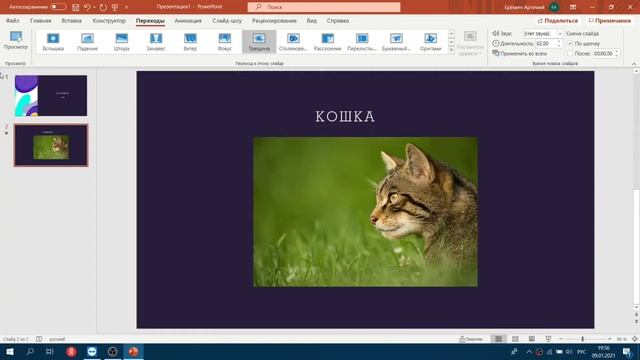Choose the Фокус transition

click(x=224, y=42)
